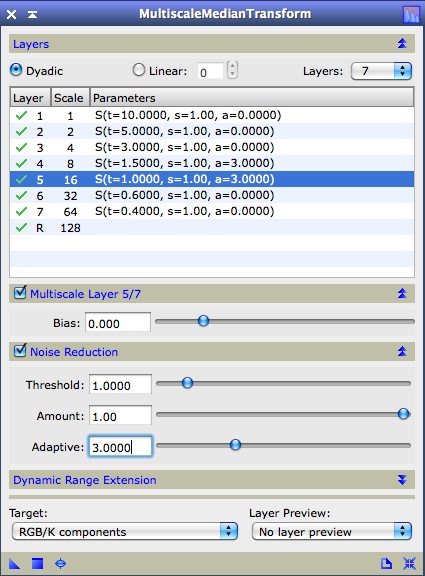The image size is (425, 576).
Task: Click the Amount slider handle
Action: [x=404, y=414]
